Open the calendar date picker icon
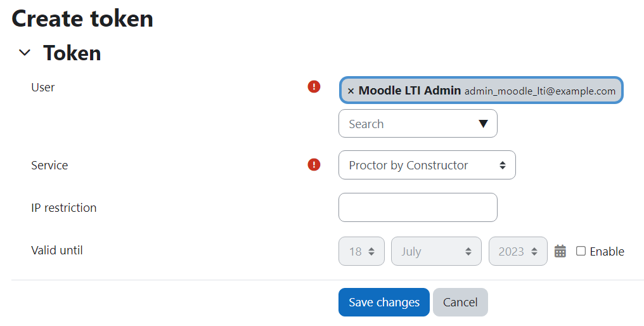Screen dimensions: 644x326 point(560,251)
